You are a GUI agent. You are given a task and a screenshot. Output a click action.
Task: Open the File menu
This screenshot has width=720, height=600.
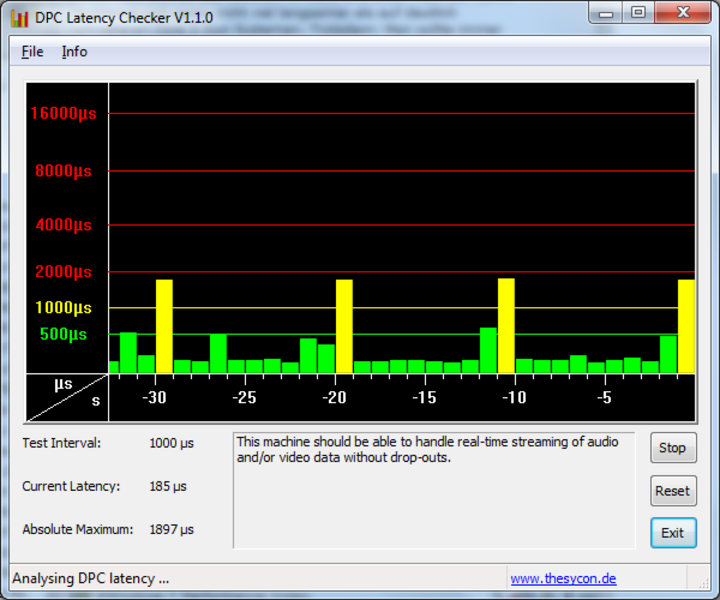point(32,51)
